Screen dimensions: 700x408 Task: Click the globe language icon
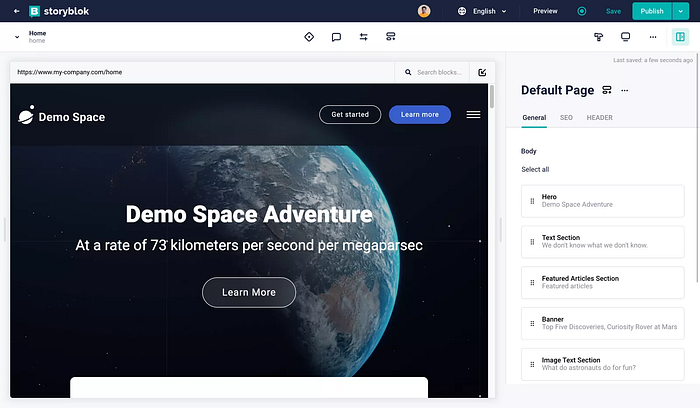point(462,11)
